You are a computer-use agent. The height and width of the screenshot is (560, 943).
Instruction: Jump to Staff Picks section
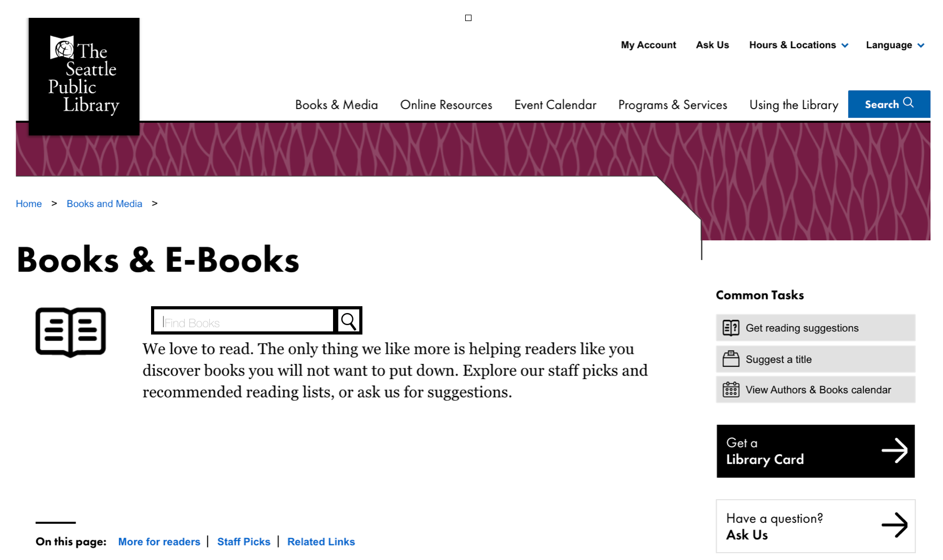coord(244,542)
